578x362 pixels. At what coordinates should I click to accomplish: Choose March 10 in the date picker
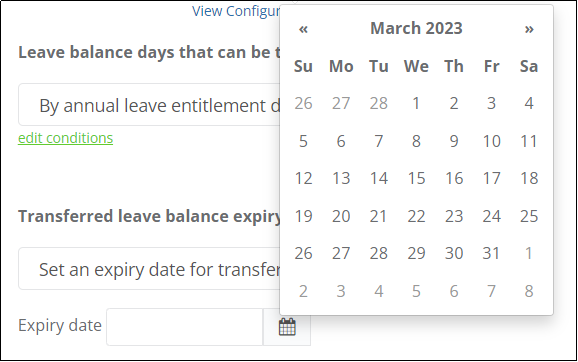click(491, 141)
